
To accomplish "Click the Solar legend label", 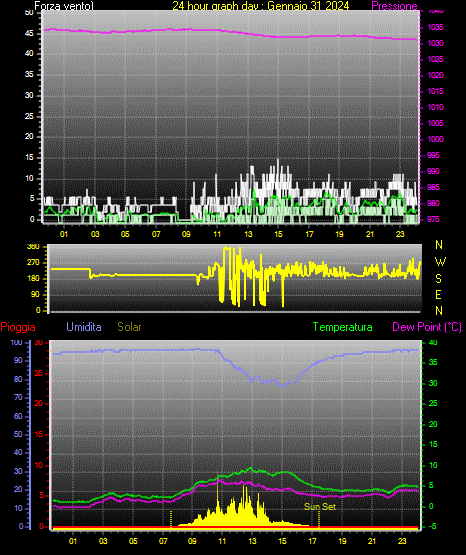I will click(x=129, y=327).
